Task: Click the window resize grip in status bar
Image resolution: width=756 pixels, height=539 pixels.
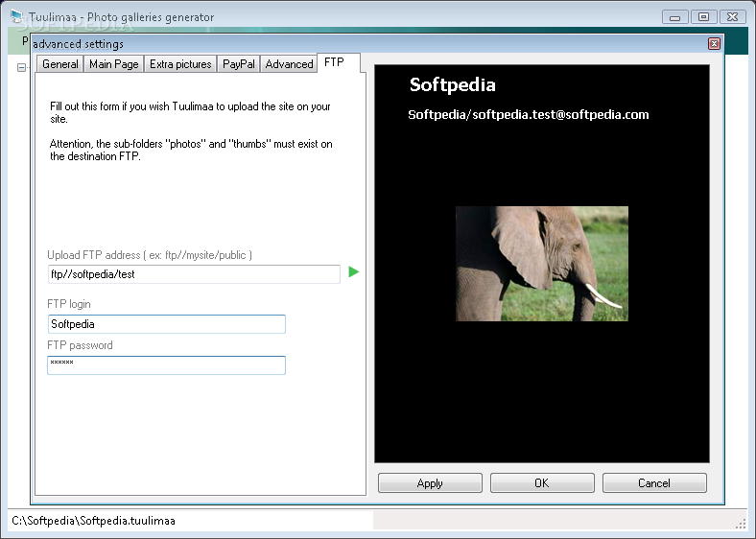Action: pos(741,524)
